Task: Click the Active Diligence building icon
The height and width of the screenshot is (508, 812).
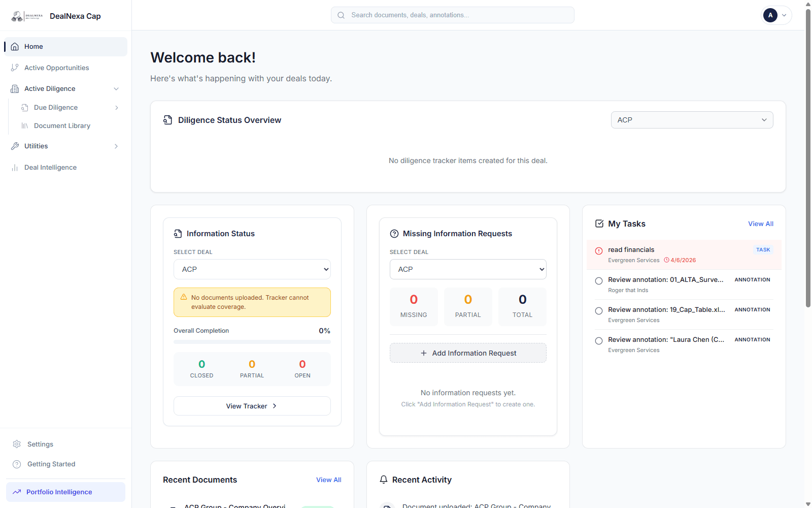Action: [15, 89]
